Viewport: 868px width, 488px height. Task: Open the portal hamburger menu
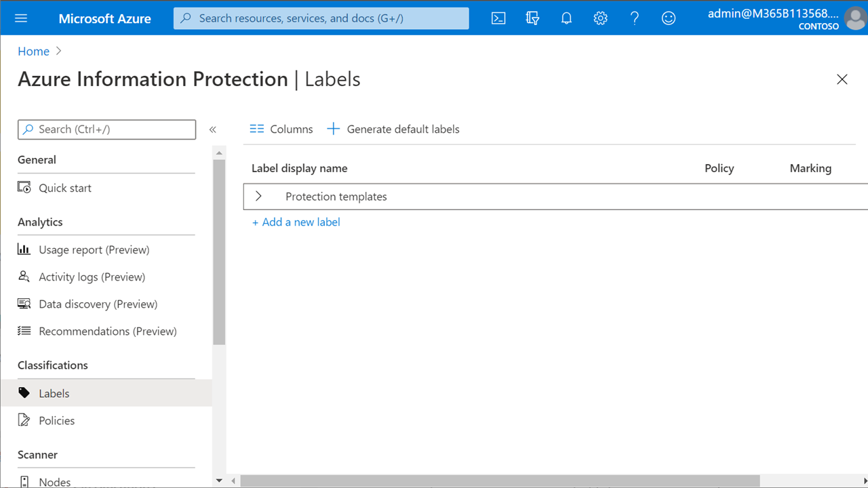point(21,18)
